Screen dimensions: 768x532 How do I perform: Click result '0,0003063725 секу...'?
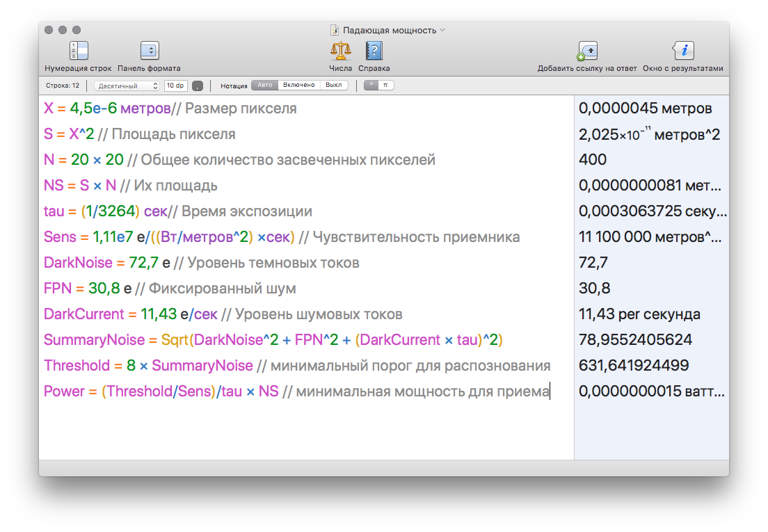point(653,211)
